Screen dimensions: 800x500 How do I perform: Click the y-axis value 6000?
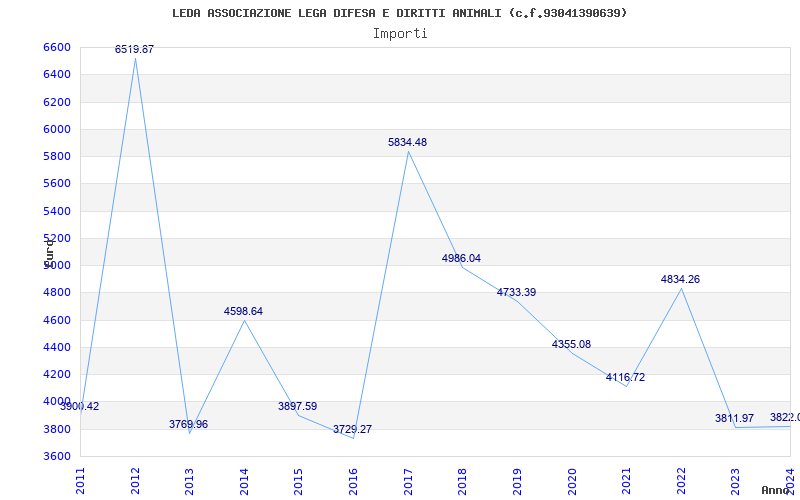click(x=57, y=130)
